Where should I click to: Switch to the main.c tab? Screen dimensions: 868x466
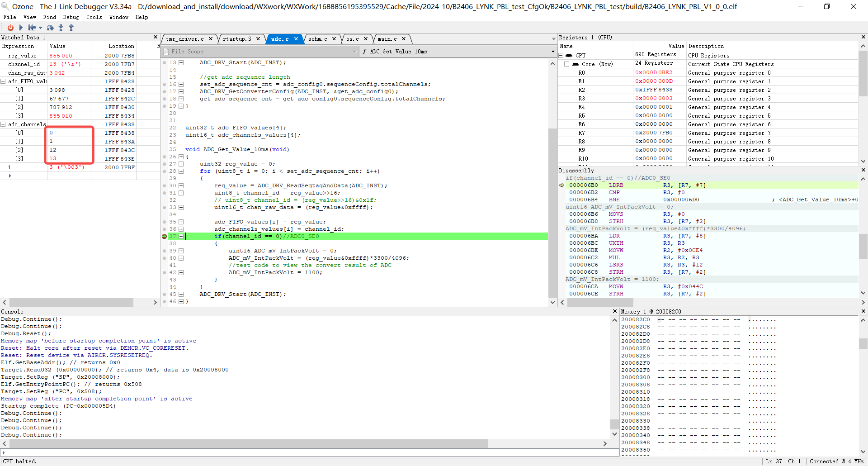387,39
